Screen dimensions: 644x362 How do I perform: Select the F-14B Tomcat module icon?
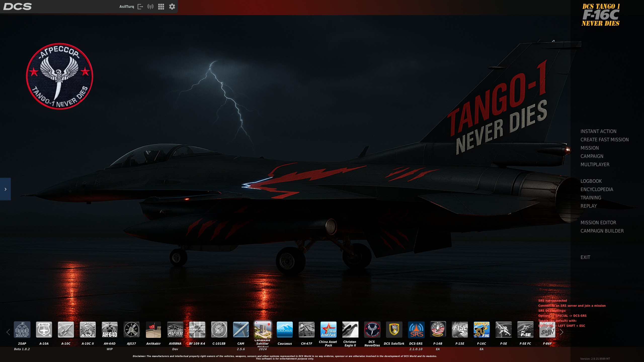(x=438, y=330)
